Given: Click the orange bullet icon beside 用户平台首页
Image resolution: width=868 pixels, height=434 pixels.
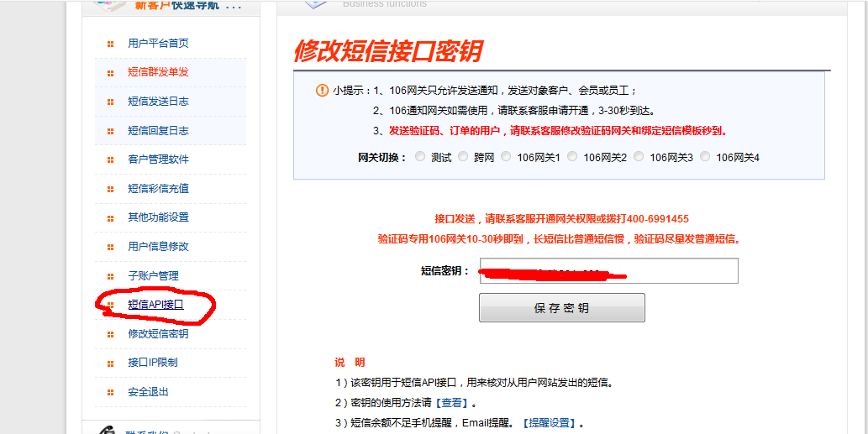Looking at the screenshot, I should 111,44.
